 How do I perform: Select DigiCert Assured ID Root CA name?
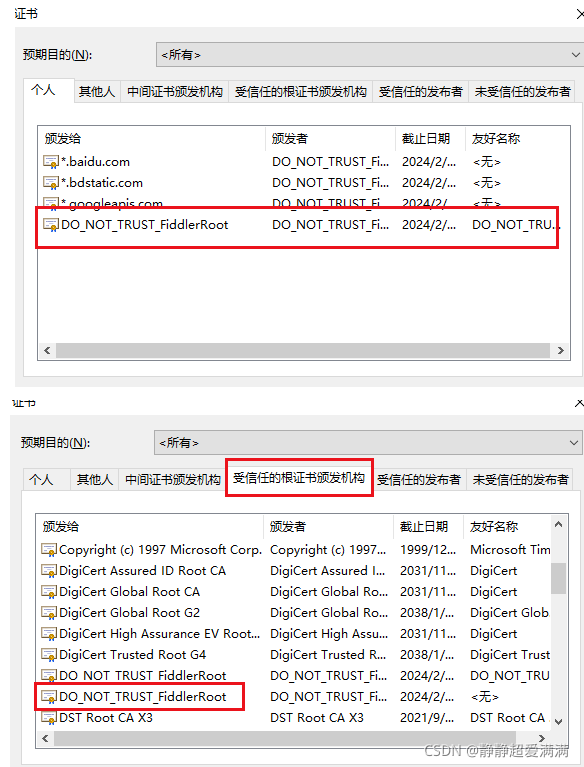point(142,571)
